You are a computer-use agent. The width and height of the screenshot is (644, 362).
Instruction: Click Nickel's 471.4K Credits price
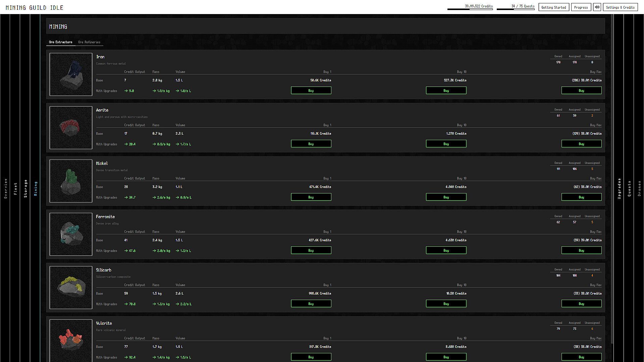click(x=320, y=187)
